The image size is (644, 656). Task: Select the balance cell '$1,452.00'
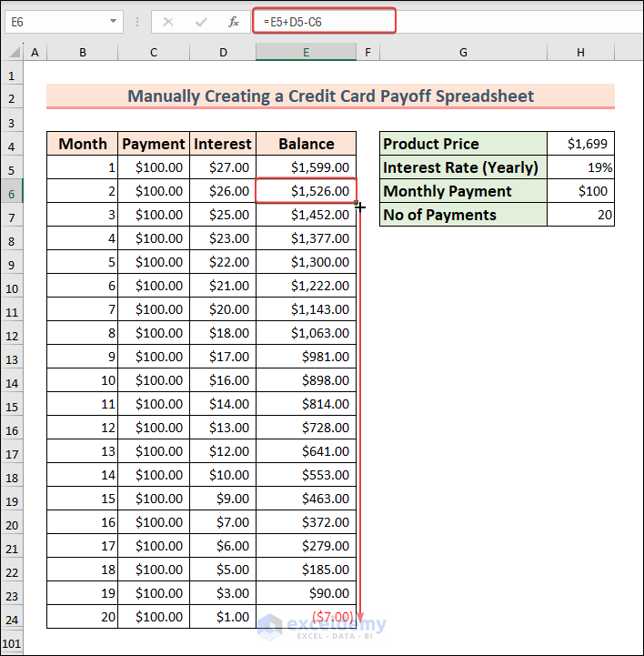307,215
